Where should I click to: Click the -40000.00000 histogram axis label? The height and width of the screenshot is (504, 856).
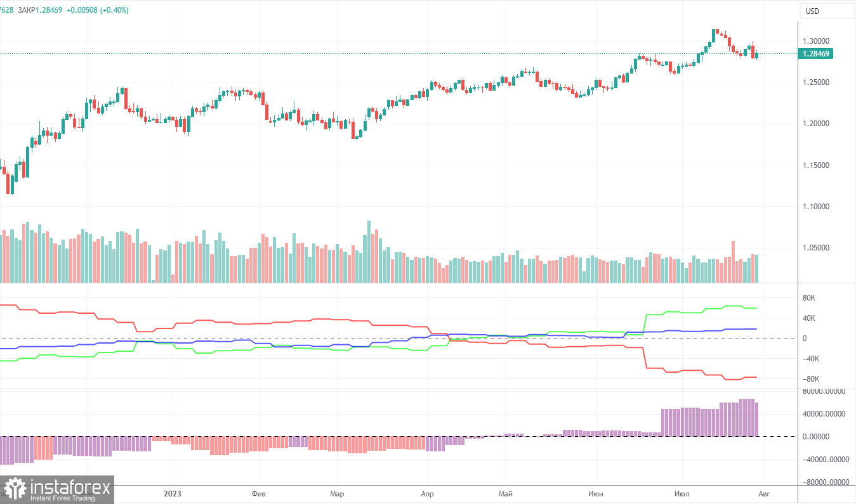[x=825, y=460]
